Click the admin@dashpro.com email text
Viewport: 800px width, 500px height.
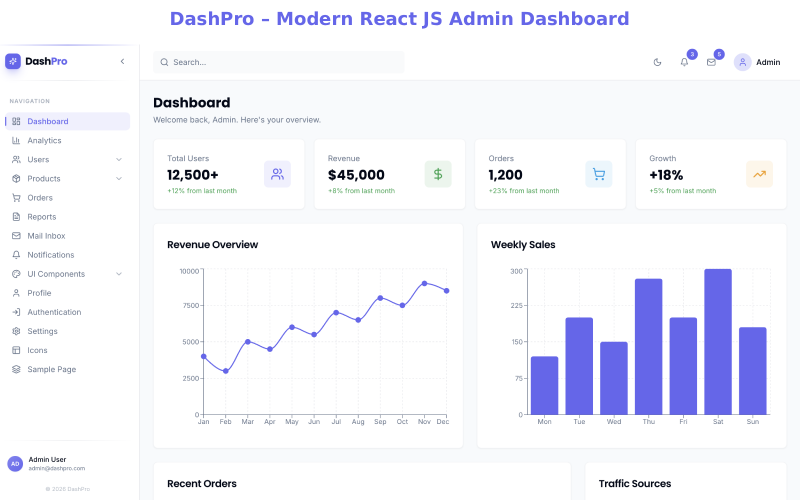pos(57,468)
